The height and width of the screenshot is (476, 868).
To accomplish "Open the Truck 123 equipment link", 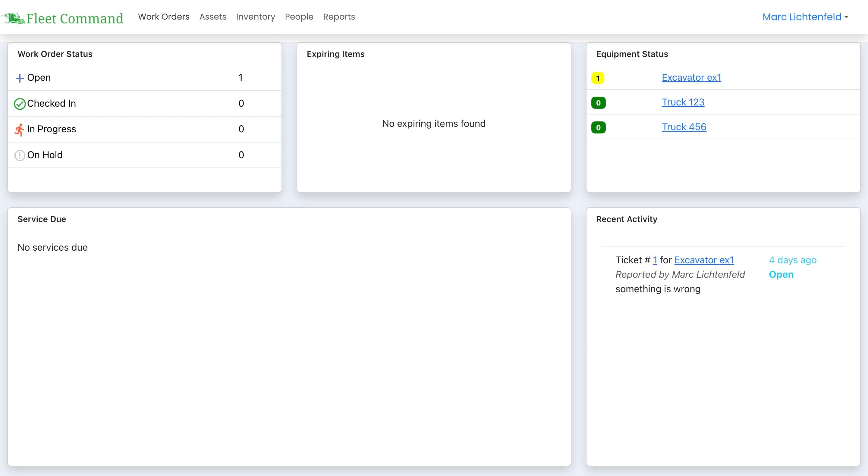I will click(x=683, y=102).
